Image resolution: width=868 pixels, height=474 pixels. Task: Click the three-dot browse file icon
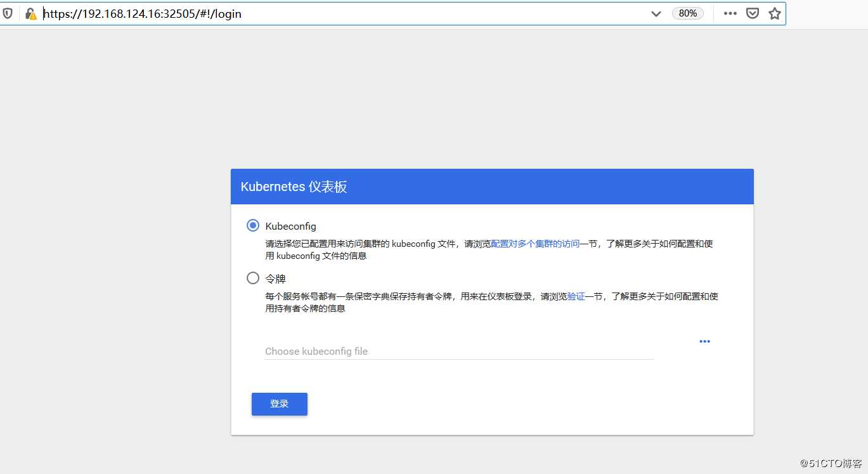pyautogui.click(x=704, y=341)
